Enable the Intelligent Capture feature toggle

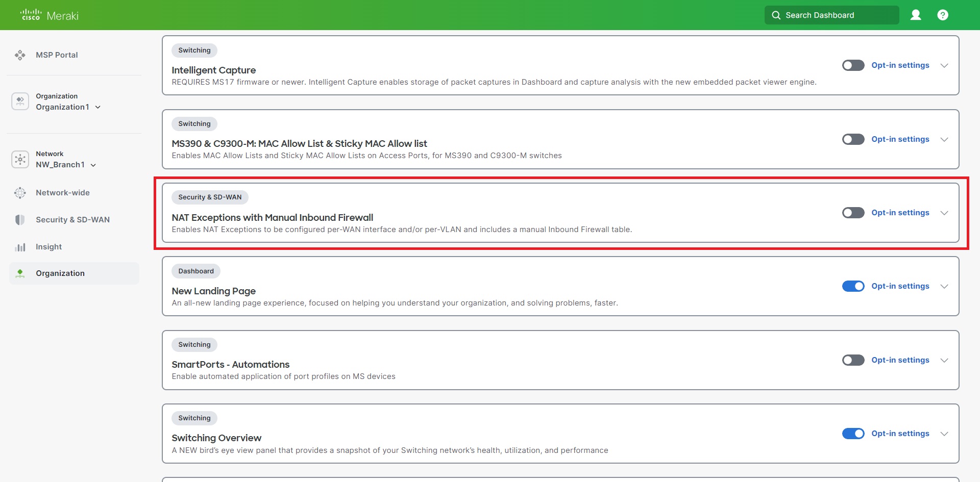852,65
